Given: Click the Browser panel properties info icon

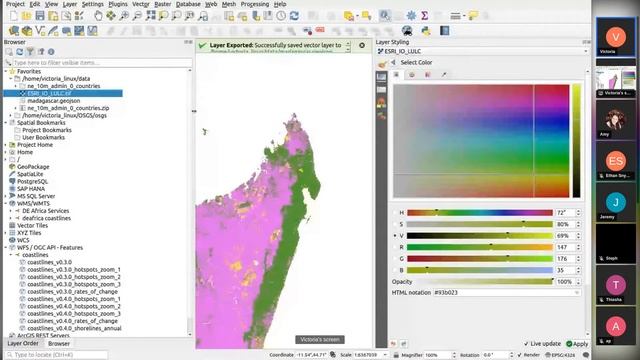Looking at the screenshot, I should tap(51, 52).
